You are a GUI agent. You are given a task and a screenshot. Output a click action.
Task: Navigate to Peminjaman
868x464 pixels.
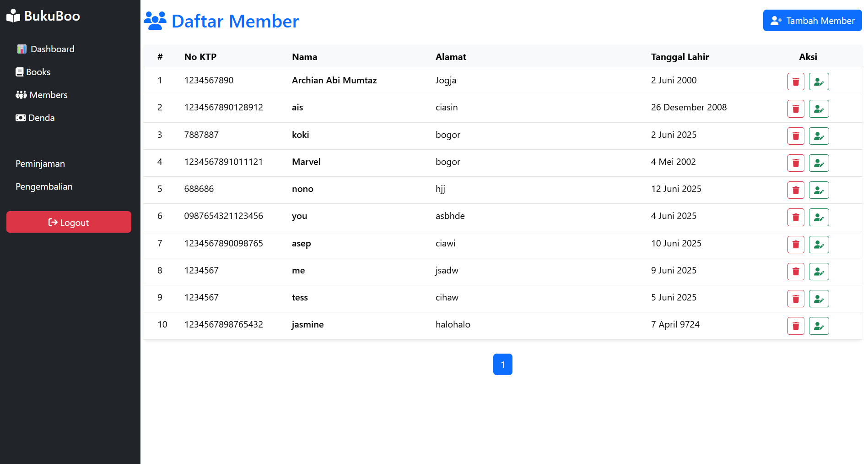click(x=40, y=164)
